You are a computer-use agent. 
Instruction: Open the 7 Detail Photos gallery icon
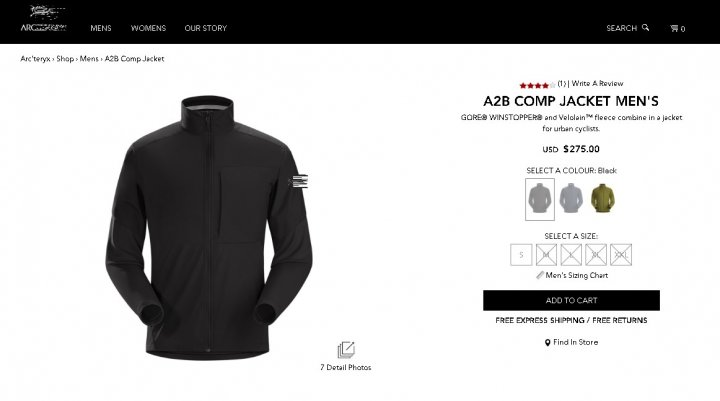346,350
